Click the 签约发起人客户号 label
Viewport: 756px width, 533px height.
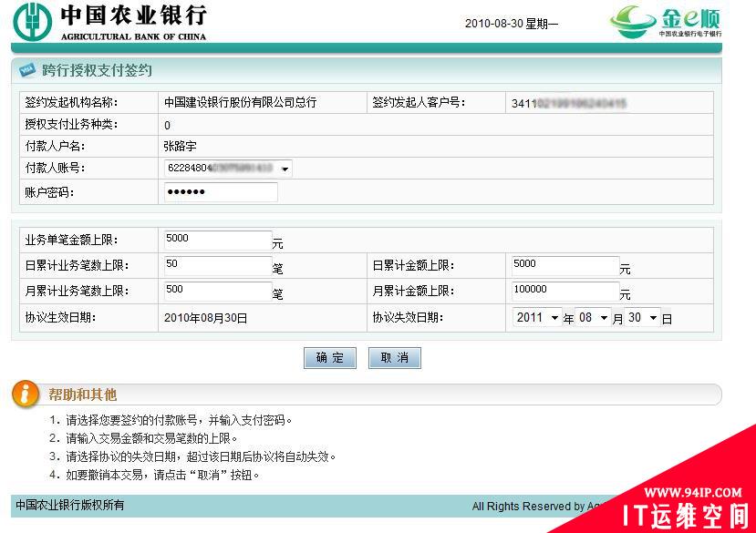419,102
